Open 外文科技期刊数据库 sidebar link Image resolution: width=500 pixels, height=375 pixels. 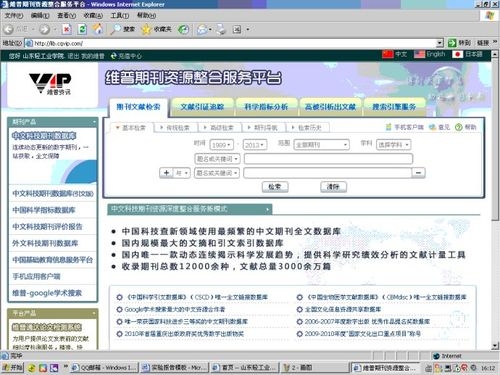[45, 243]
